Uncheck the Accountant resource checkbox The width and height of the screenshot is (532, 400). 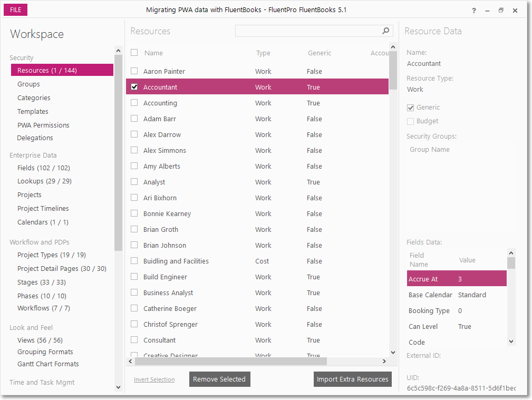pyautogui.click(x=133, y=87)
